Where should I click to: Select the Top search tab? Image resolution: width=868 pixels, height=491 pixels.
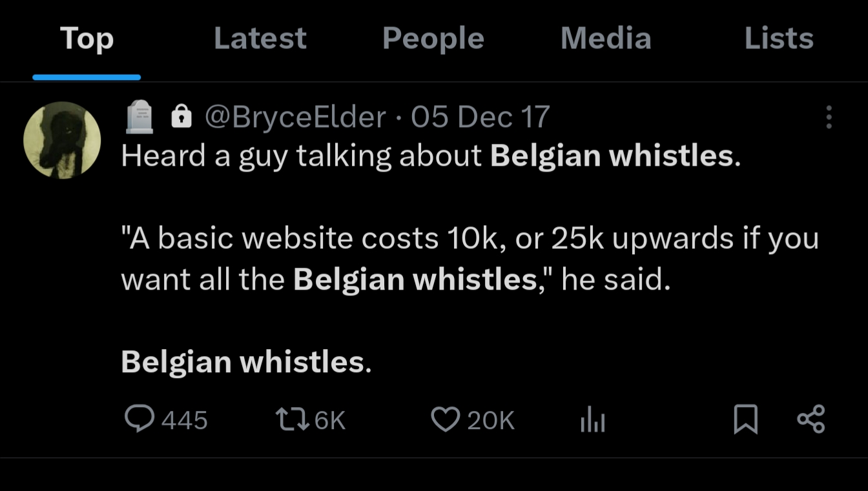[87, 39]
